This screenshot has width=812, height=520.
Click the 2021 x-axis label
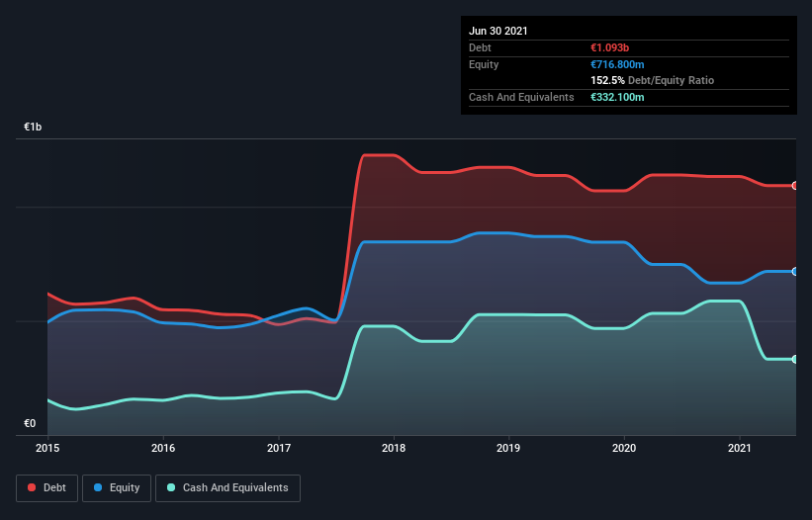pos(740,448)
